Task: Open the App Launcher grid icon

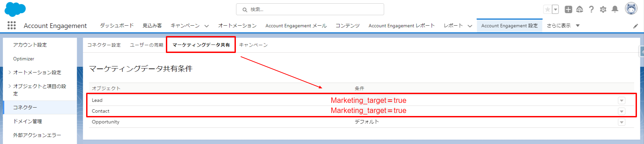Action: click(x=12, y=25)
